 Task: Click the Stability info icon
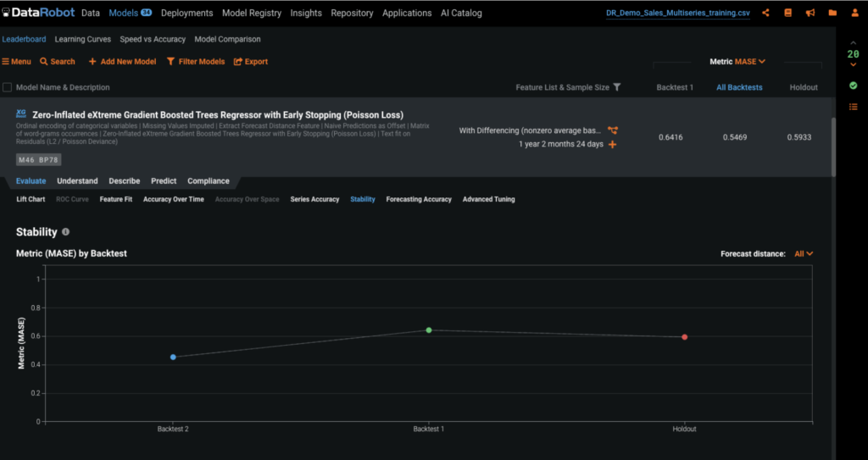pyautogui.click(x=65, y=232)
